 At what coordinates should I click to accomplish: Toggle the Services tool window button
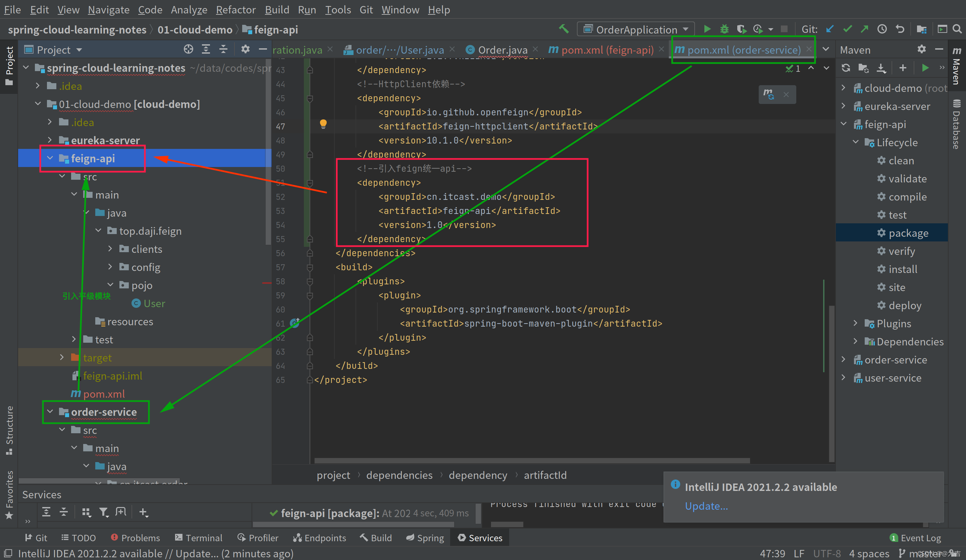tap(480, 538)
